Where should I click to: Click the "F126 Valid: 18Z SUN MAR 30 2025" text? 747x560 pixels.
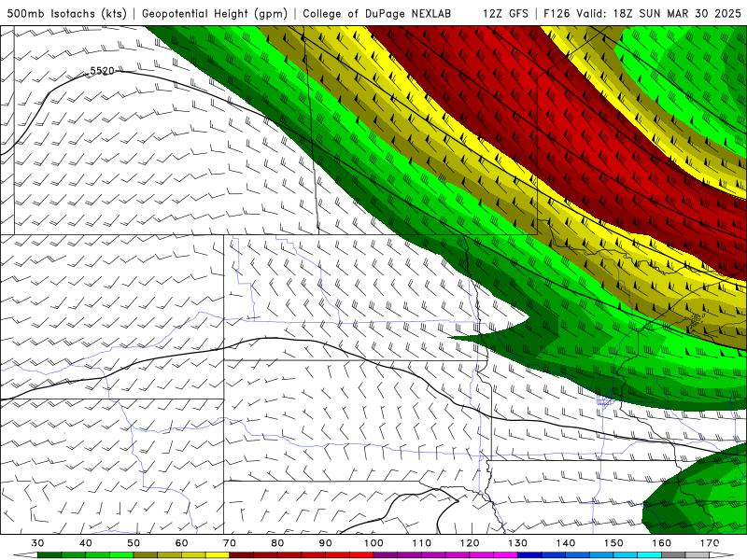click(x=642, y=14)
